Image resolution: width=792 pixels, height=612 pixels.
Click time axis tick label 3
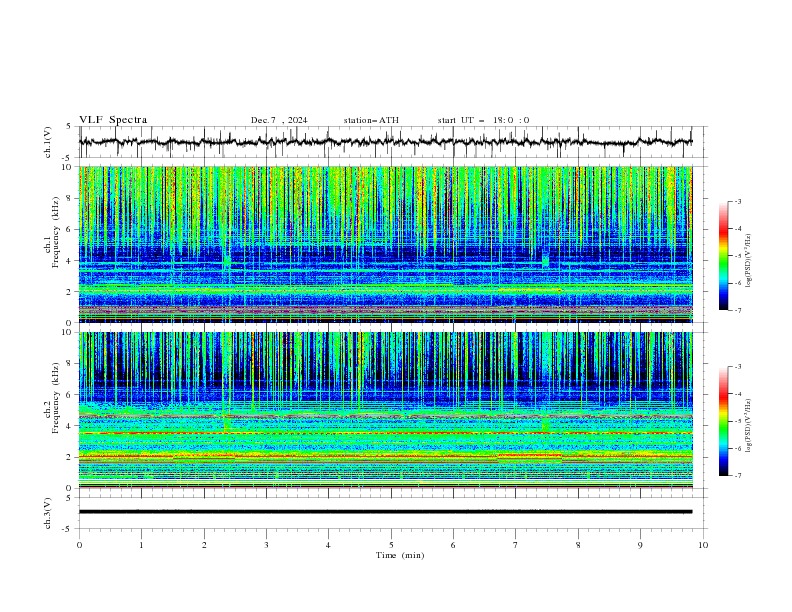[x=266, y=545]
